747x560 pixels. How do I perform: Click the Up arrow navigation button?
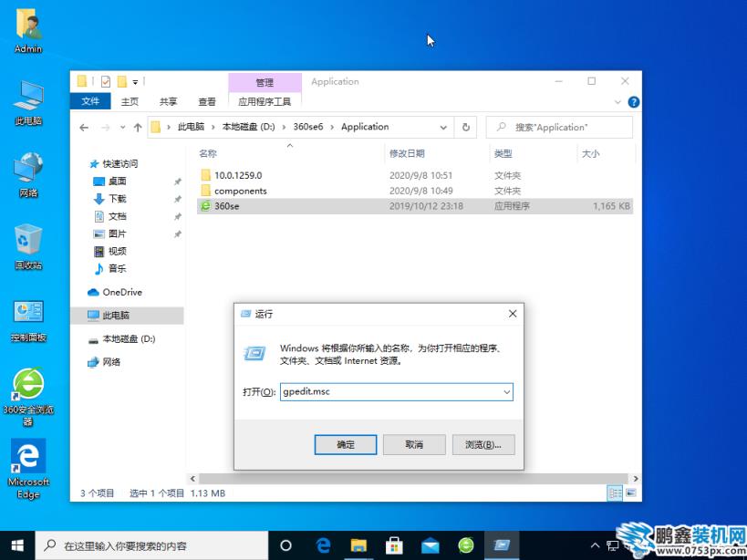click(x=138, y=128)
